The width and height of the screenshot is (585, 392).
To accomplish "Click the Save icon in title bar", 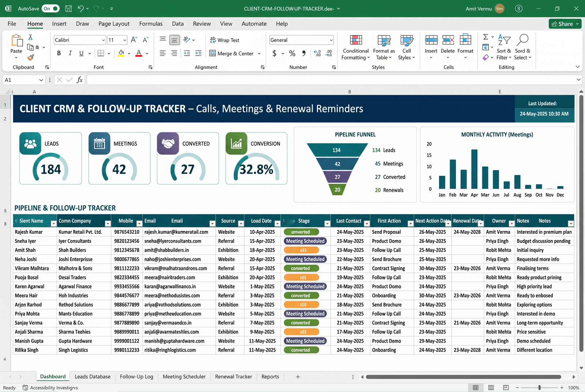I will (68, 8).
